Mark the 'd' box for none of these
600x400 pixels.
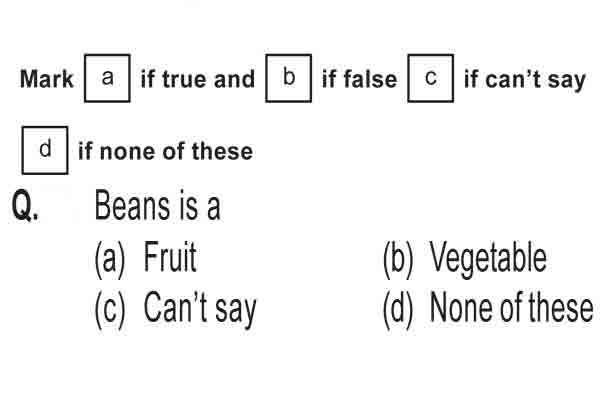point(45,150)
